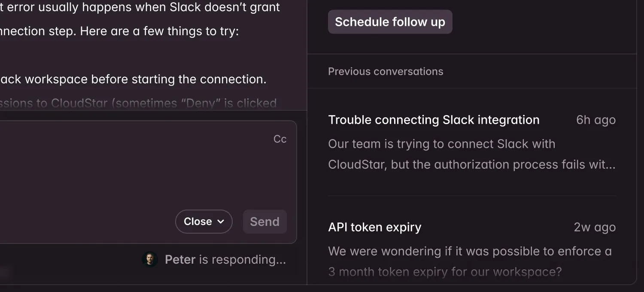Click the Close conversation button label
This screenshot has width=644, height=292.
(198, 222)
